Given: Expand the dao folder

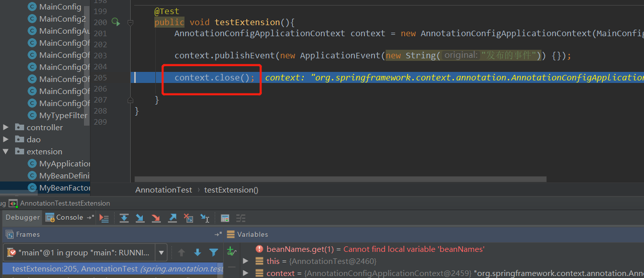Looking at the screenshot, I should coord(6,139).
